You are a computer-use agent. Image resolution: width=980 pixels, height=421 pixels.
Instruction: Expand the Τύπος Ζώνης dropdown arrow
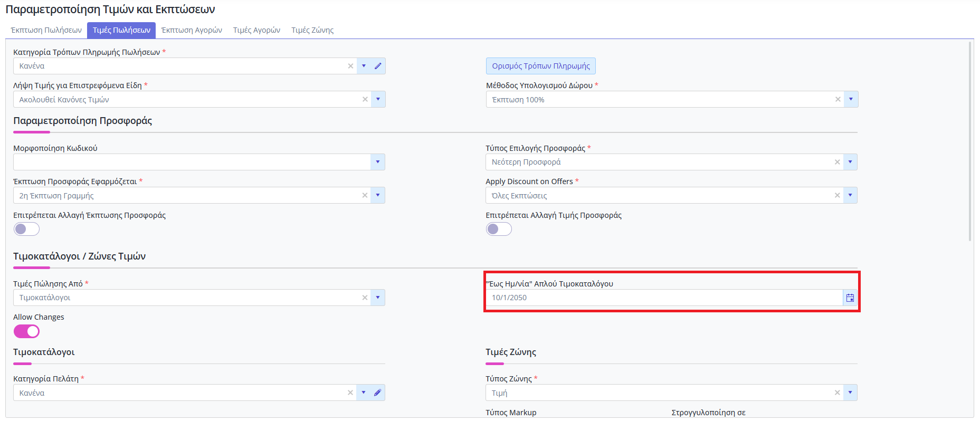tap(850, 393)
